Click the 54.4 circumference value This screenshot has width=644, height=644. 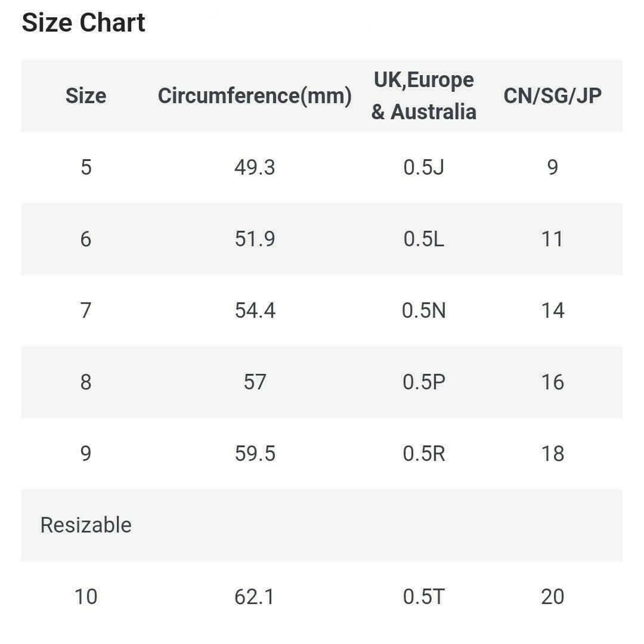coord(255,311)
